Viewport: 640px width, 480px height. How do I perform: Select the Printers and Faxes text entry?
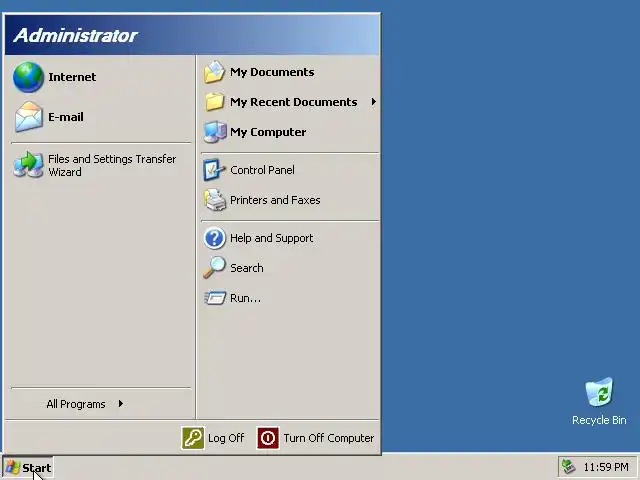point(275,200)
